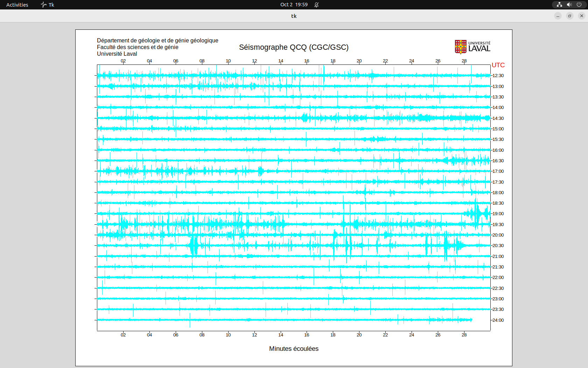This screenshot has width=588, height=368.
Task: Maximize the tk window
Action: click(570, 16)
